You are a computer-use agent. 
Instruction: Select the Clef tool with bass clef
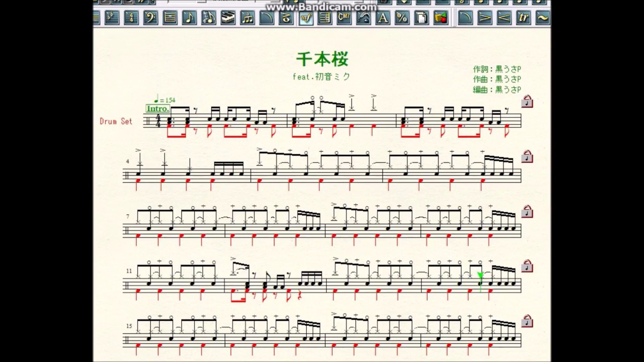coord(150,18)
